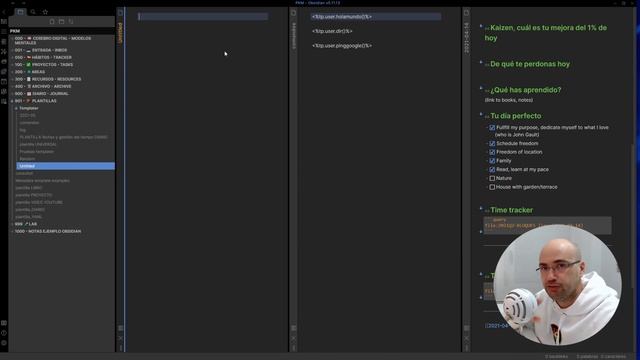Uncheck 'Fulfill my purpose' checkbox
Viewport: 640px width, 360px height.
(x=492, y=128)
